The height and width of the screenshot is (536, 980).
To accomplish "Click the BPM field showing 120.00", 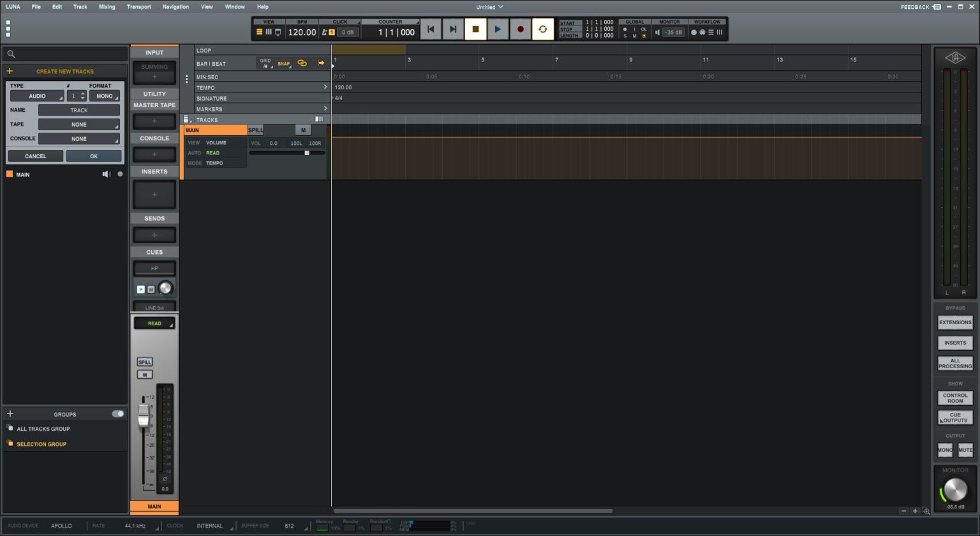I will [301, 32].
